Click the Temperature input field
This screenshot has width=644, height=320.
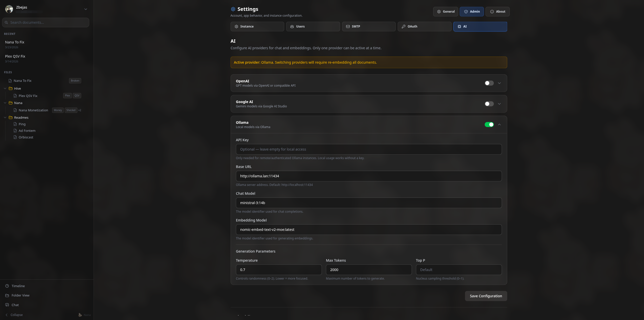click(x=279, y=270)
